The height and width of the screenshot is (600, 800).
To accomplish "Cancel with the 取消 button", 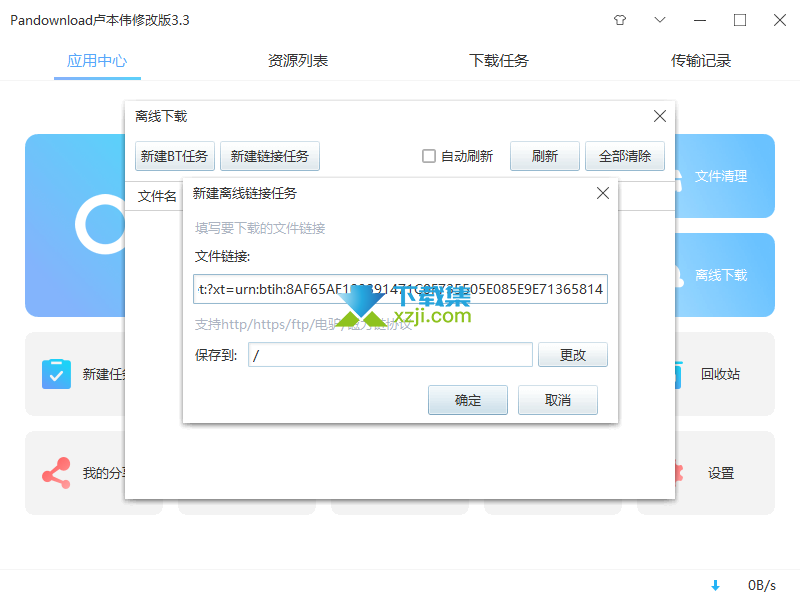I will (x=558, y=400).
